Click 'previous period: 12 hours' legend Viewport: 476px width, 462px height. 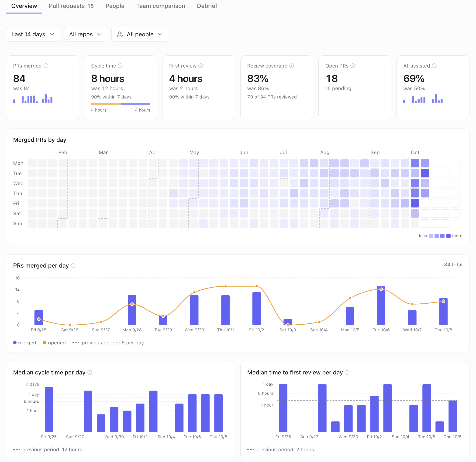[x=48, y=450]
